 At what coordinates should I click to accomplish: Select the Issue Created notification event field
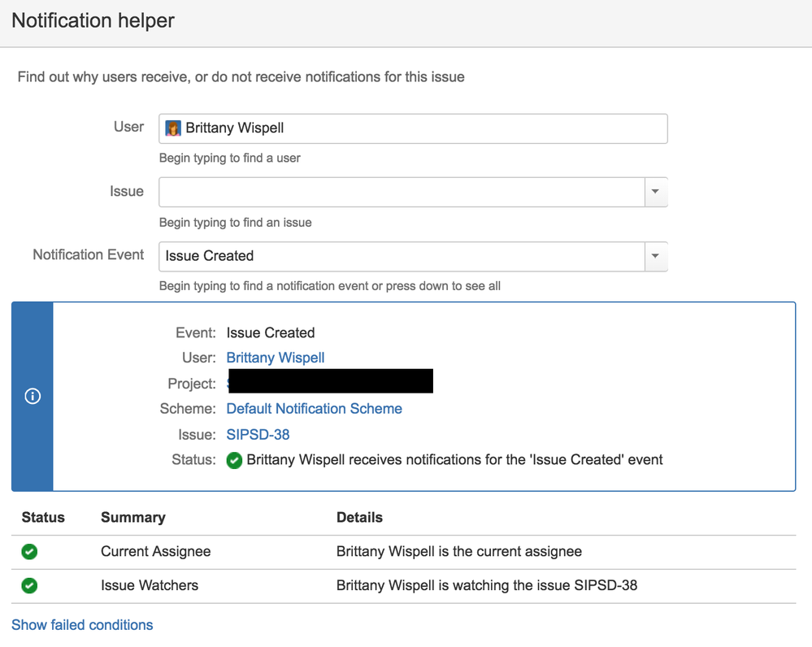point(402,256)
